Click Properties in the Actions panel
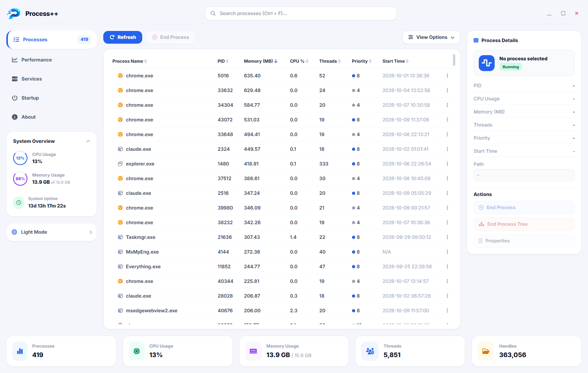This screenshot has width=588, height=373. [524, 241]
